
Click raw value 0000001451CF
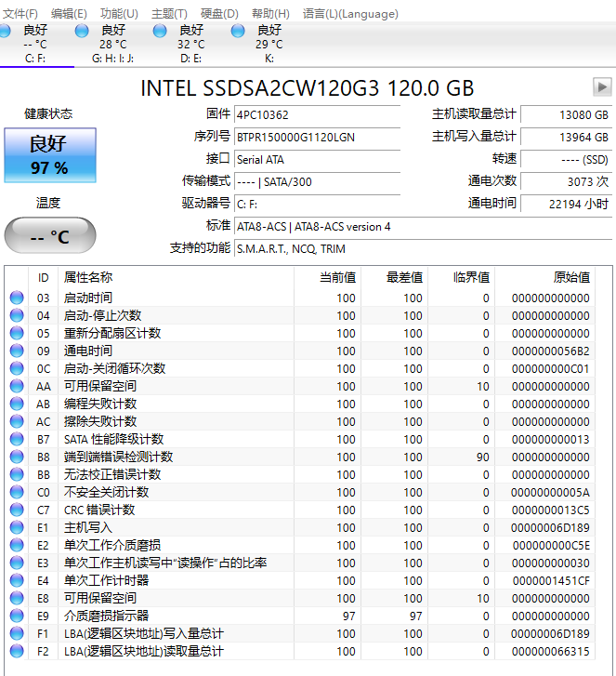click(x=551, y=581)
